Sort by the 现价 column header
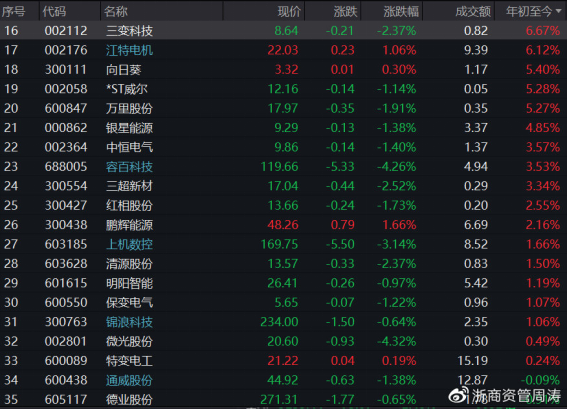 coord(289,12)
